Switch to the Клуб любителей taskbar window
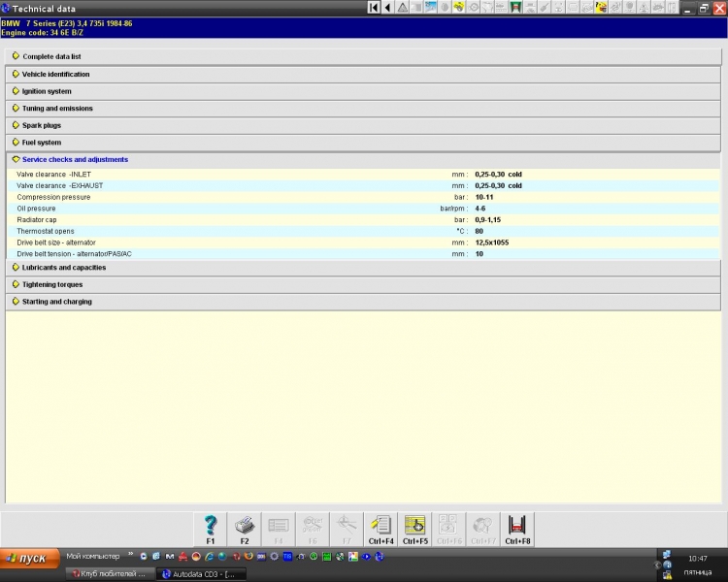 pyautogui.click(x=109, y=574)
